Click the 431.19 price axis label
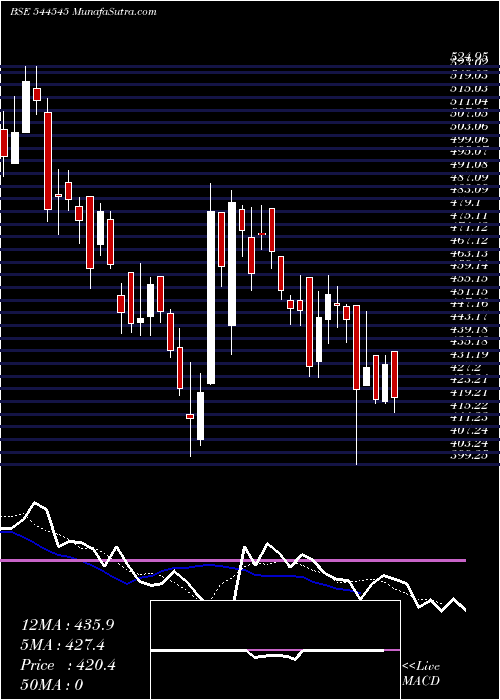This screenshot has width=500, height=700. [468, 354]
